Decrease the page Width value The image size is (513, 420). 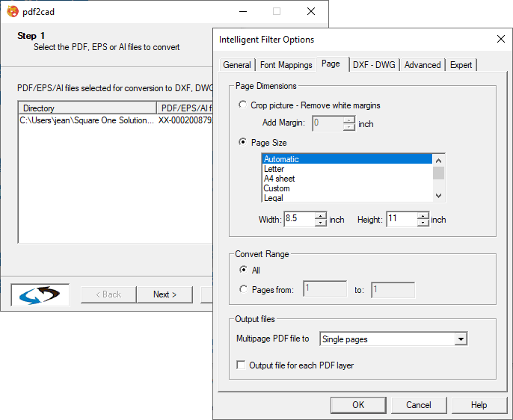[321, 223]
